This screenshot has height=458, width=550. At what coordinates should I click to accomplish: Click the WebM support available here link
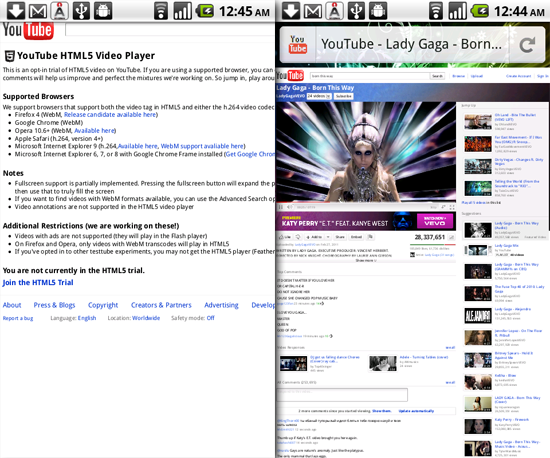[202, 146]
